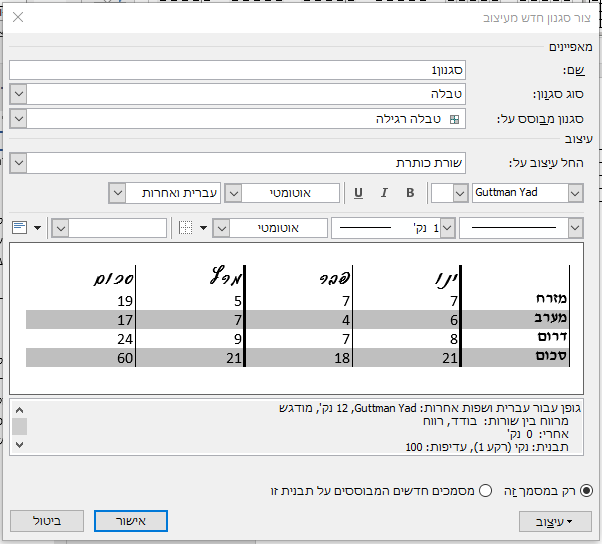Click the style name field 'סגנון1'

click(238, 70)
